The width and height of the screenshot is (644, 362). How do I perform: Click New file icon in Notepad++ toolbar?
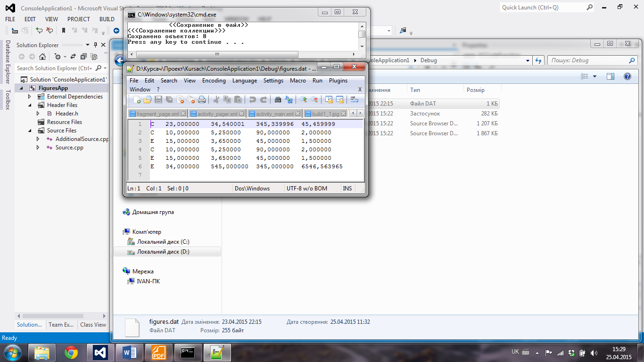[x=137, y=99]
